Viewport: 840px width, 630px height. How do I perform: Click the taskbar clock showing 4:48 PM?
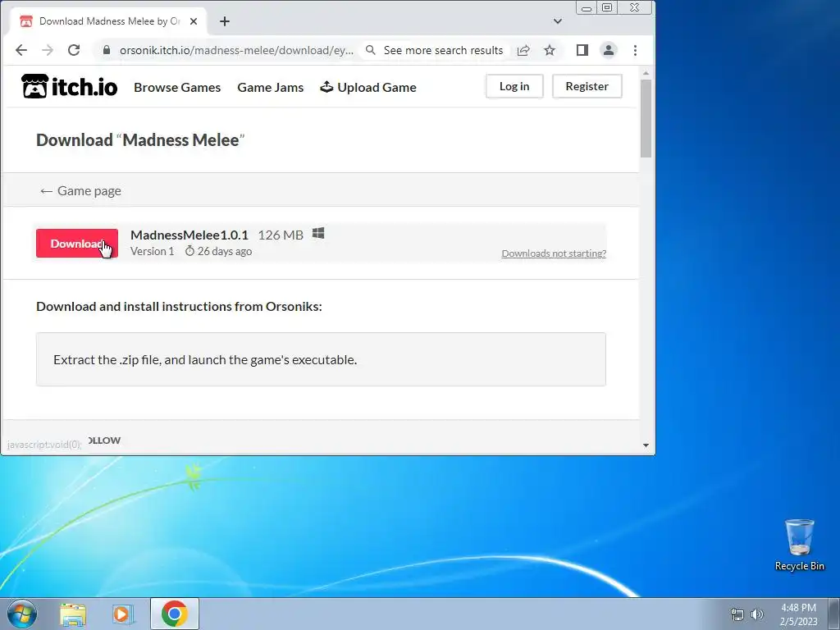[798, 614]
